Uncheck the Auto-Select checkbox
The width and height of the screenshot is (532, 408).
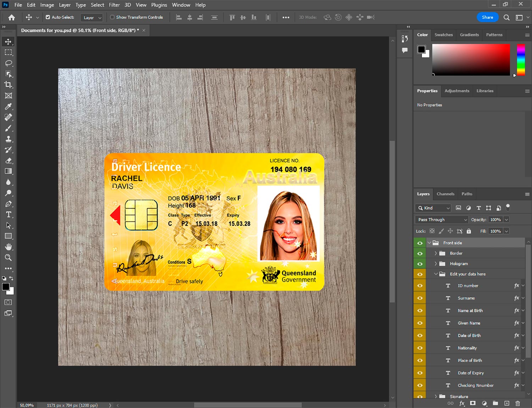tap(48, 17)
